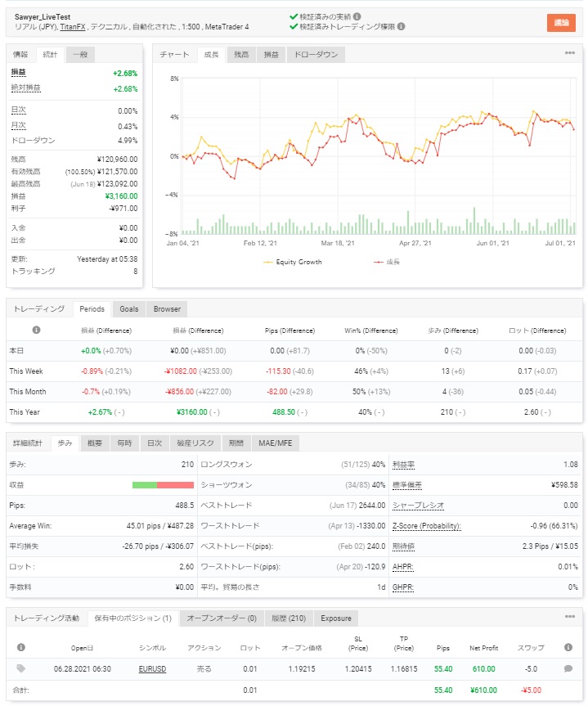Click info icon in Periods table header
The width and height of the screenshot is (588, 706).
pyautogui.click(x=36, y=331)
